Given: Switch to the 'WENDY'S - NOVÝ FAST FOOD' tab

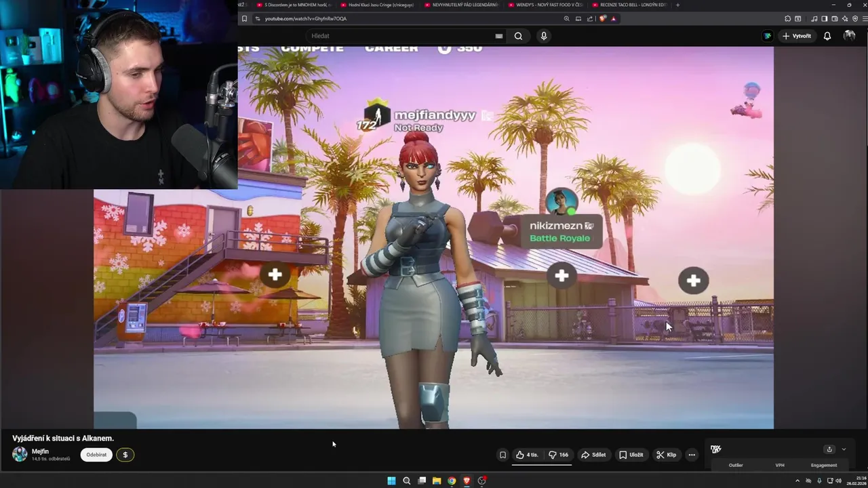Looking at the screenshot, I should [x=545, y=5].
